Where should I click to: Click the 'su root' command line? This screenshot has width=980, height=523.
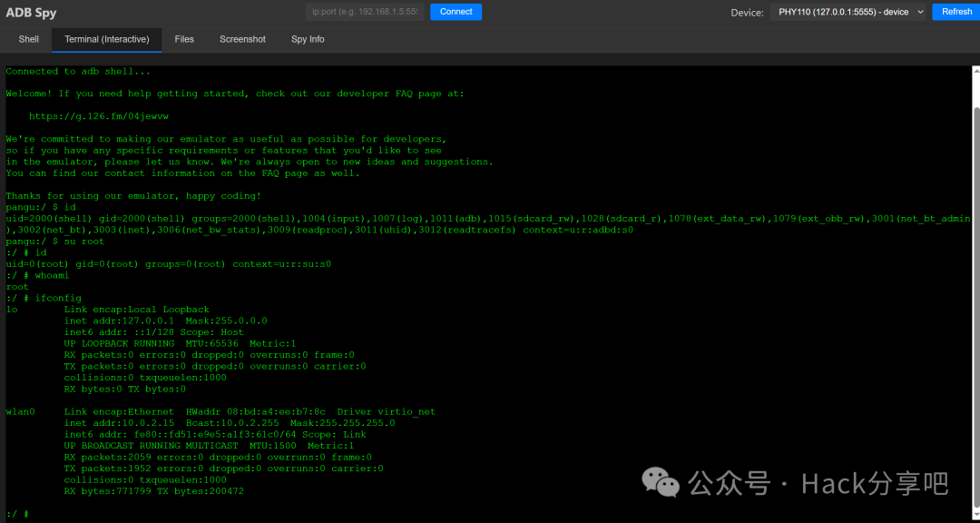click(x=55, y=242)
